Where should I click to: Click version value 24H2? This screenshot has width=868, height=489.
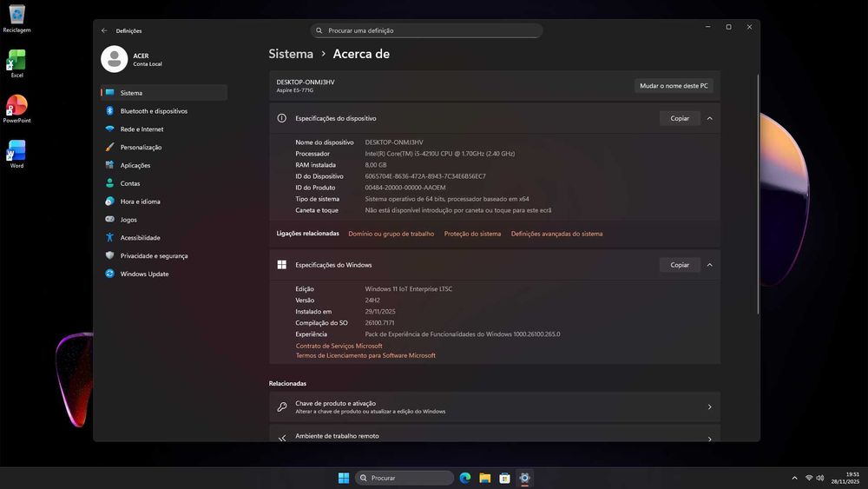[x=372, y=301]
